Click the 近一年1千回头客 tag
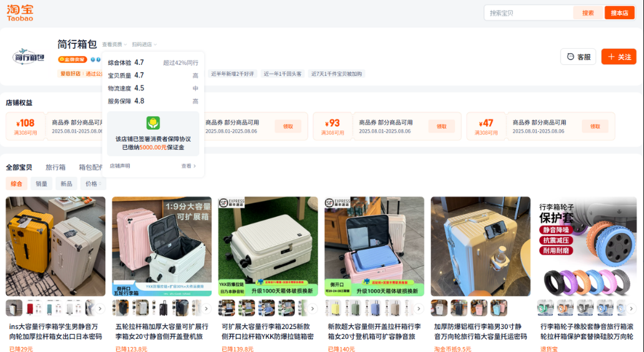 pyautogui.click(x=282, y=74)
